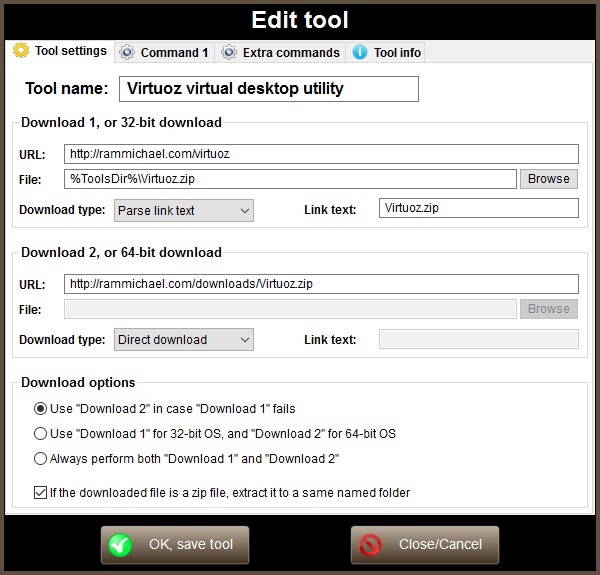Screen dimensions: 600x575
Task: Open the Direct download type dropdown
Action: [184, 340]
